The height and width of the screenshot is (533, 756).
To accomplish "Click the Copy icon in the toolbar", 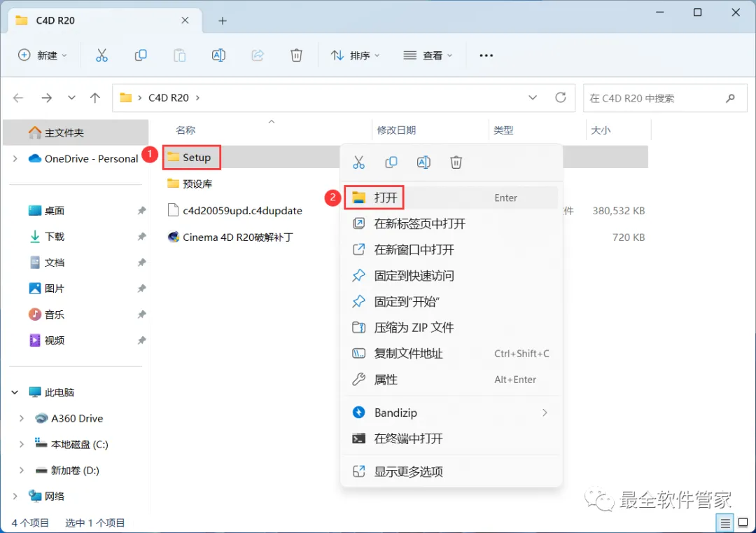I will 141,55.
